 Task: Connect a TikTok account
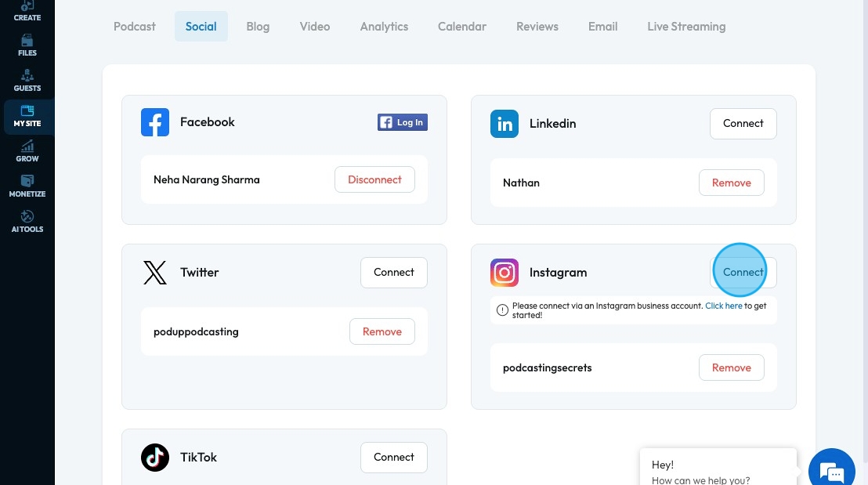pyautogui.click(x=393, y=458)
